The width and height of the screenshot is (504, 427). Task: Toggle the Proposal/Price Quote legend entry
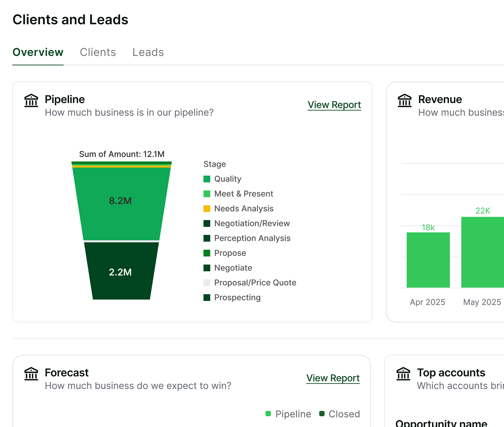tap(250, 283)
